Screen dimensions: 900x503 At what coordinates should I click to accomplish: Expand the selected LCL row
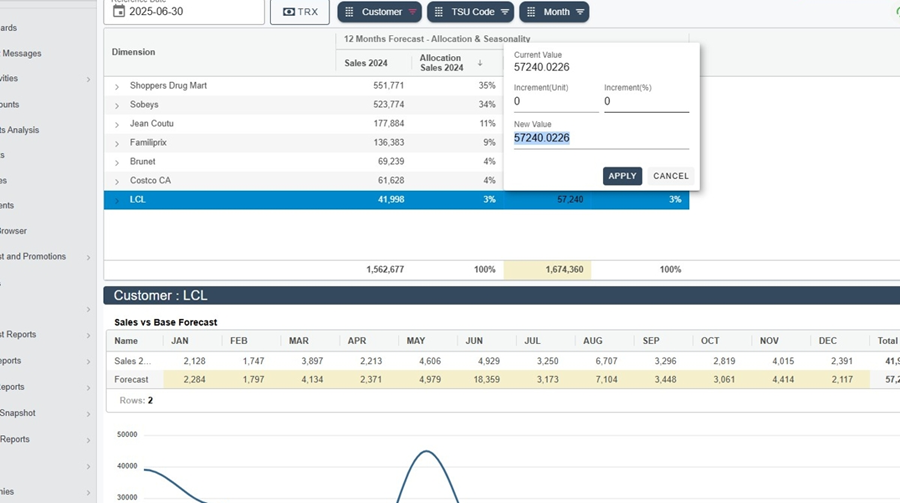pos(117,200)
